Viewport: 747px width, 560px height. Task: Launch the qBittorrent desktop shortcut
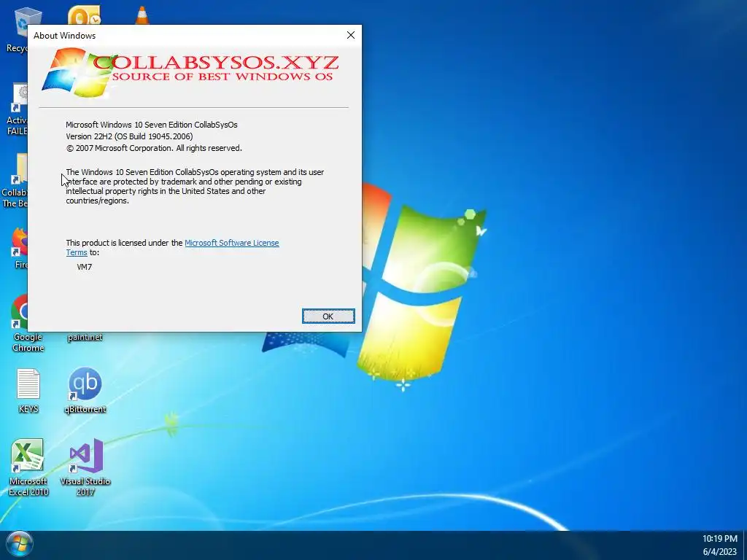[85, 391]
